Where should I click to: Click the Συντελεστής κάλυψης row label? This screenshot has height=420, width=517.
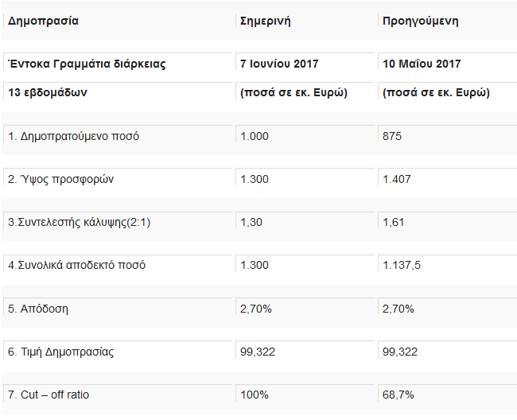pos(79,222)
